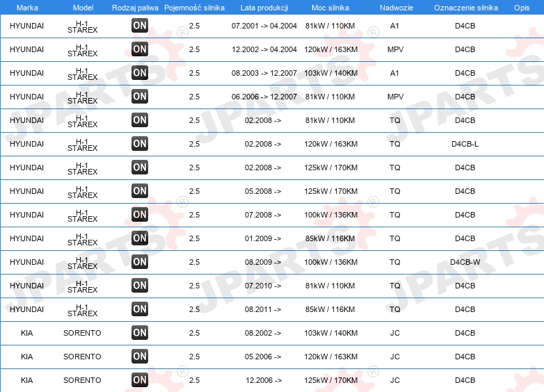Click the Marka column header
Image resolution: width=544 pixels, height=392 pixels.
click(x=27, y=8)
